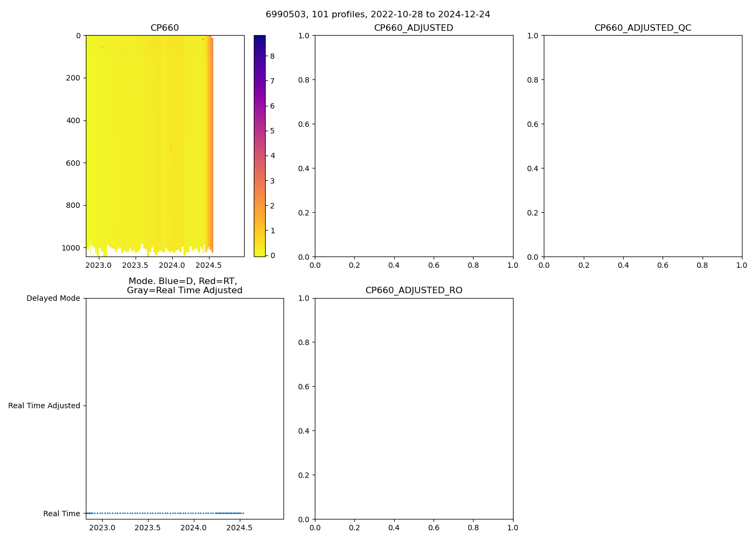Screen dimensions: 756x540
Task: Click the 'Real Time' y-axis label
Action: 62,514
